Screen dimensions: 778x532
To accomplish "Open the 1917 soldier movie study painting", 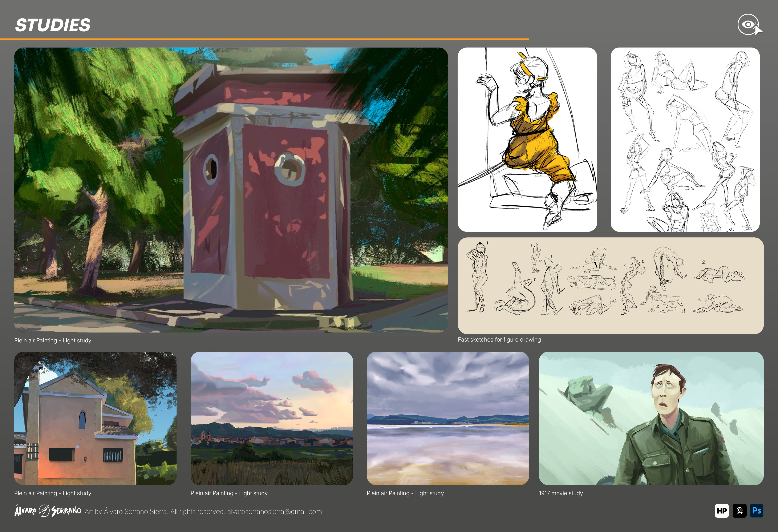I will coord(651,418).
